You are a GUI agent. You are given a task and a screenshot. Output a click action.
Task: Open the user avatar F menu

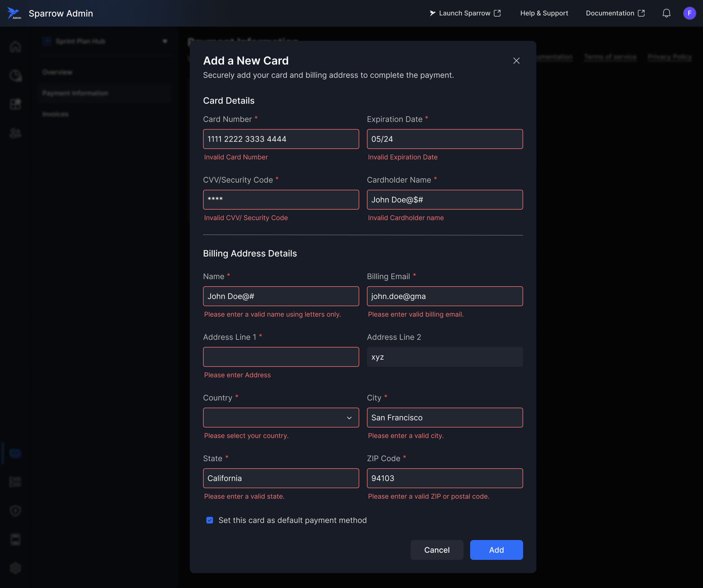[x=689, y=13]
